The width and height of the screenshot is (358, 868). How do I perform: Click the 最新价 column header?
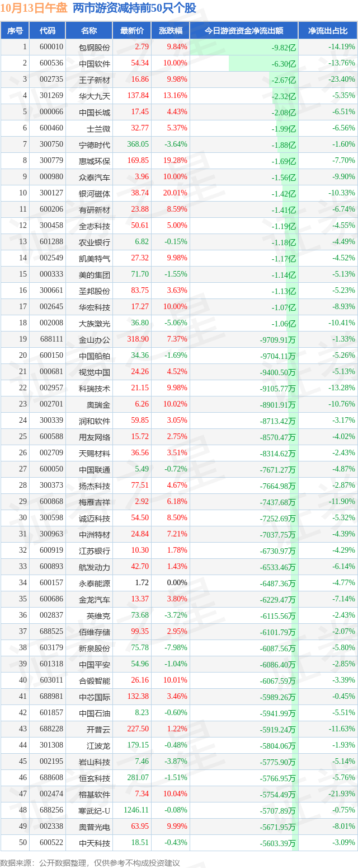point(132,31)
